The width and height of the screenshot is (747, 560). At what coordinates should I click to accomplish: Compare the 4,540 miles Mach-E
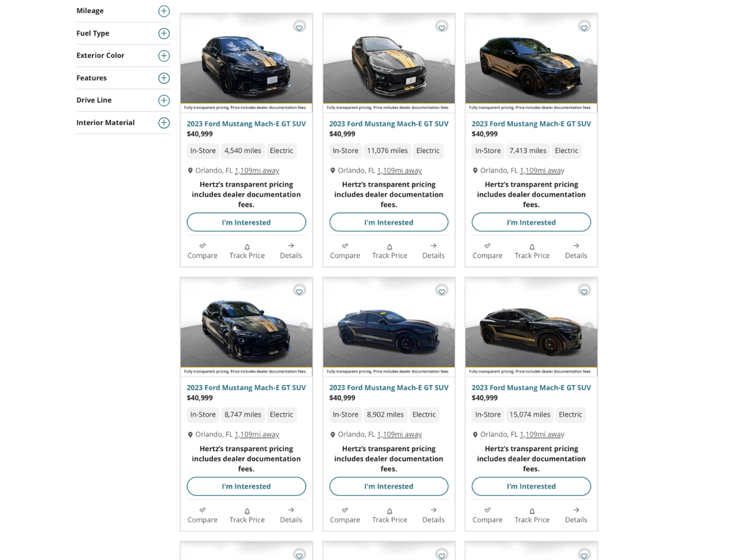202,251
